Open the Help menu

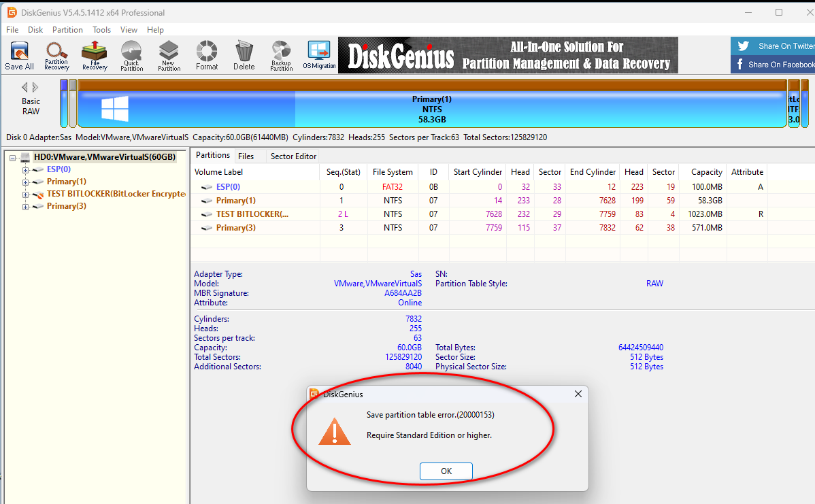(155, 30)
